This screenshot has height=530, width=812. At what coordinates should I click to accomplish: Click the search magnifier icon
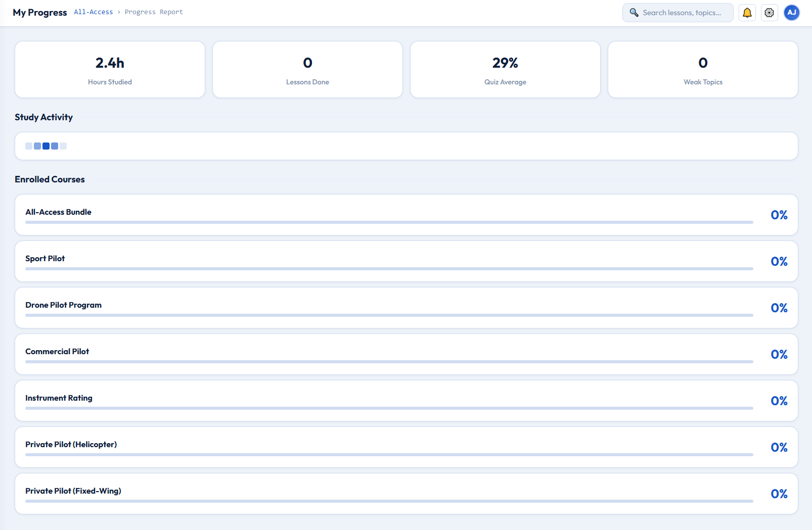tap(634, 12)
